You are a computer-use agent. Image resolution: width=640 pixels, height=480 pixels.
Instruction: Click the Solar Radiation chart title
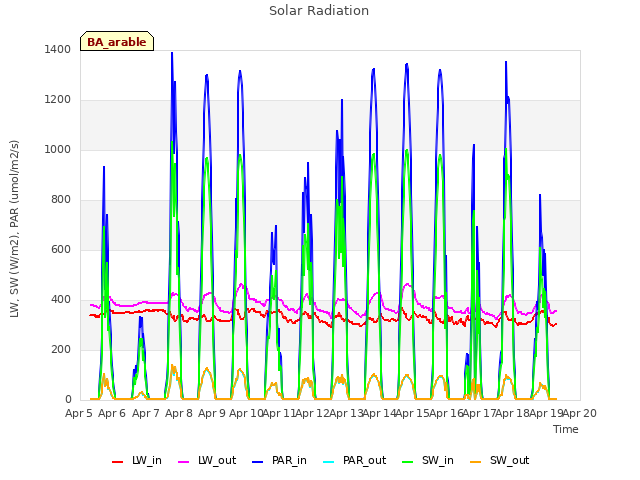pos(319,11)
